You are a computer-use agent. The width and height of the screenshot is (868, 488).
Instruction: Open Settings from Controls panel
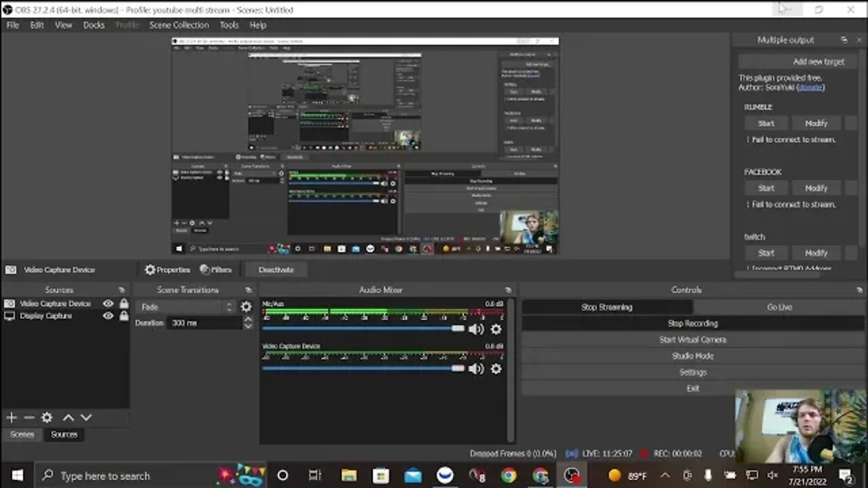coord(692,372)
